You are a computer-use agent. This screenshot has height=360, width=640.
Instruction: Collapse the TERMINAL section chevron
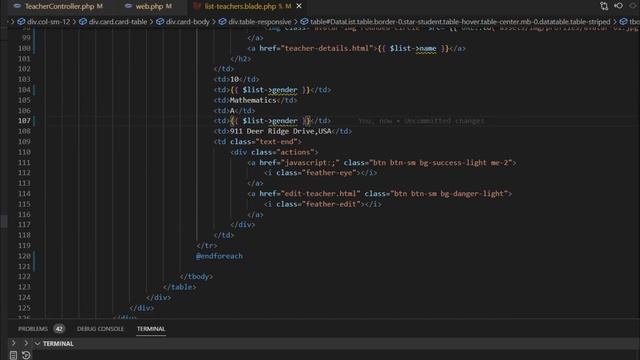[38, 344]
